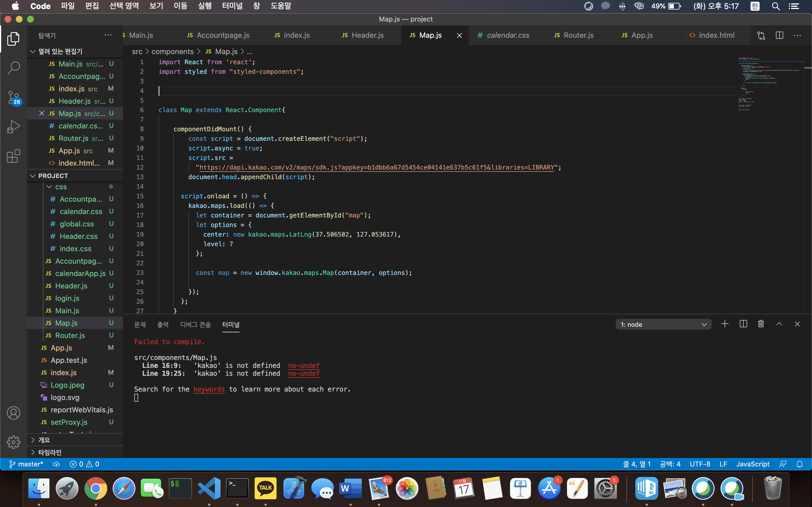This screenshot has width=812, height=507.
Task: Open the Manage gear icon in the activity bar
Action: pyautogui.click(x=14, y=442)
